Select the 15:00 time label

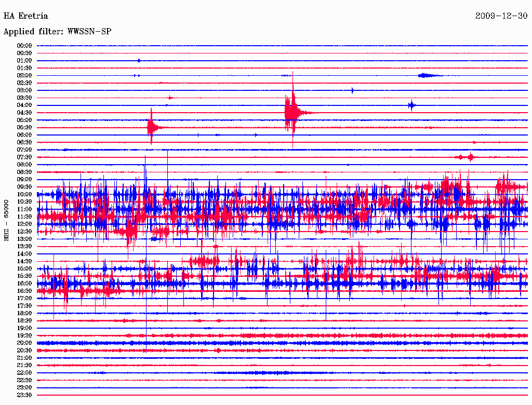(x=24, y=268)
